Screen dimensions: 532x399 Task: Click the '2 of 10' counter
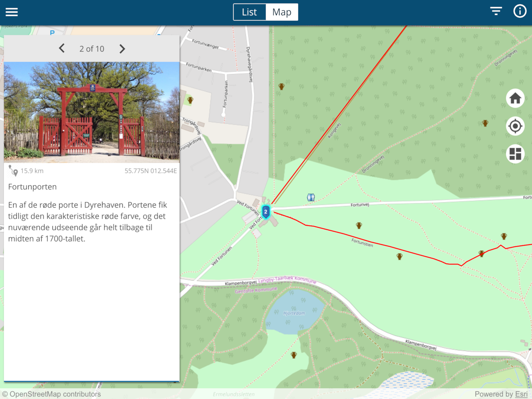tap(92, 49)
